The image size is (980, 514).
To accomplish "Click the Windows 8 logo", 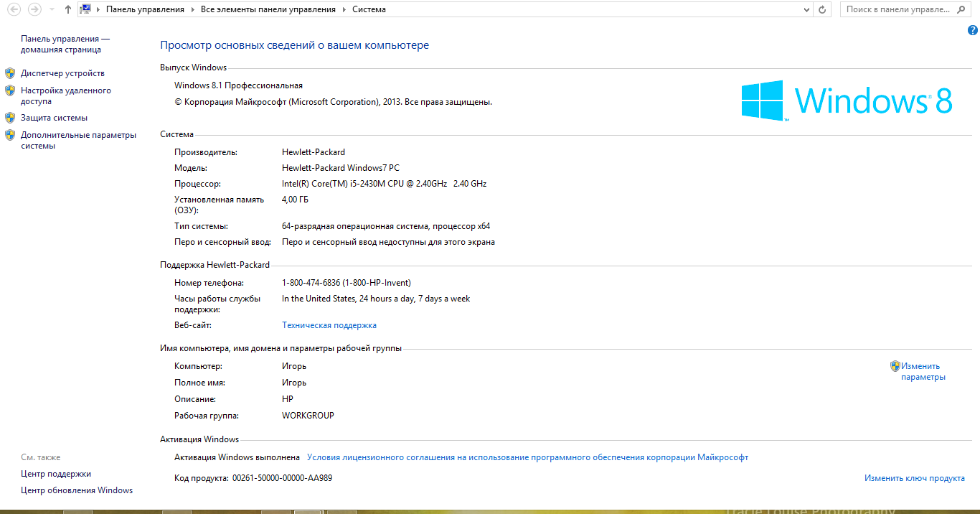I will pyautogui.click(x=847, y=100).
